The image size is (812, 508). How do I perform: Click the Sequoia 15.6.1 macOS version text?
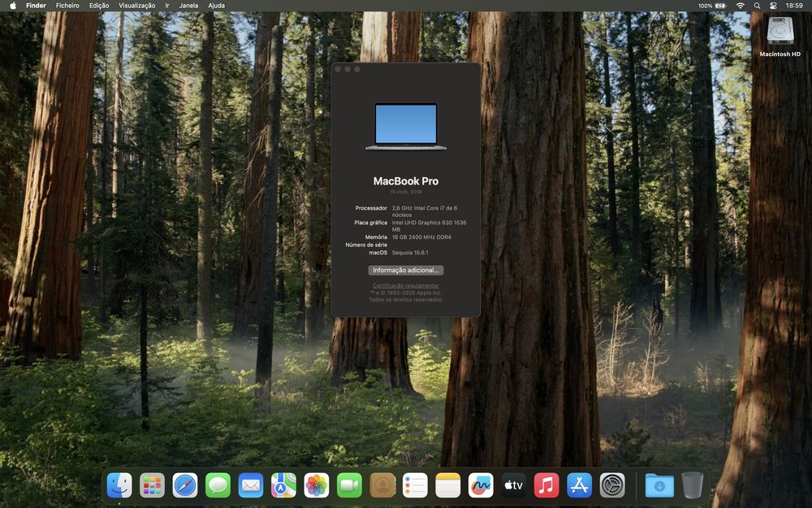click(410, 253)
